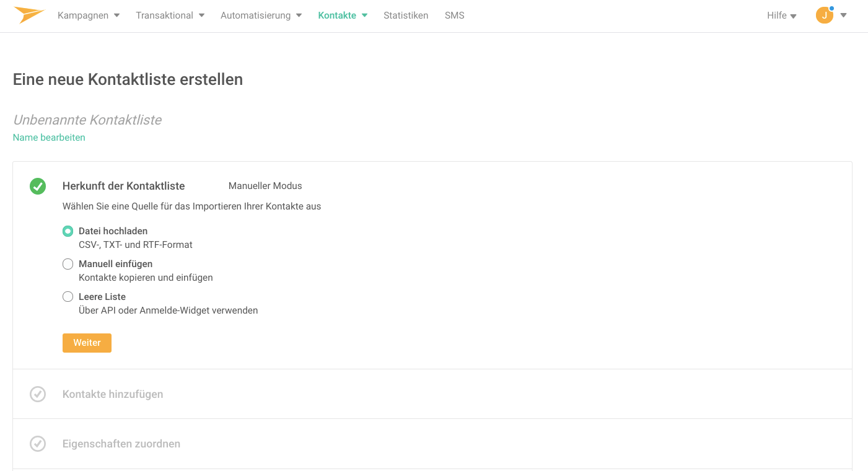
Task: Expand the Kontakte dropdown arrow
Action: pos(364,15)
